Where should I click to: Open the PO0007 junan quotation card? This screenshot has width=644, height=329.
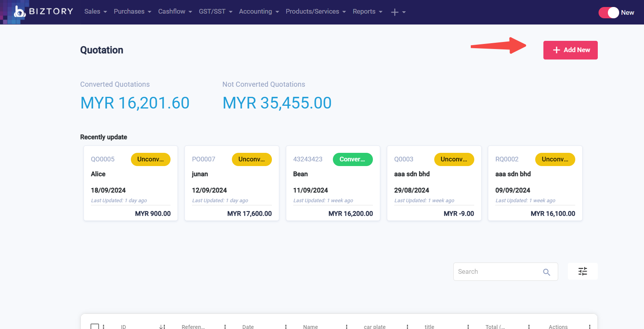(232, 183)
